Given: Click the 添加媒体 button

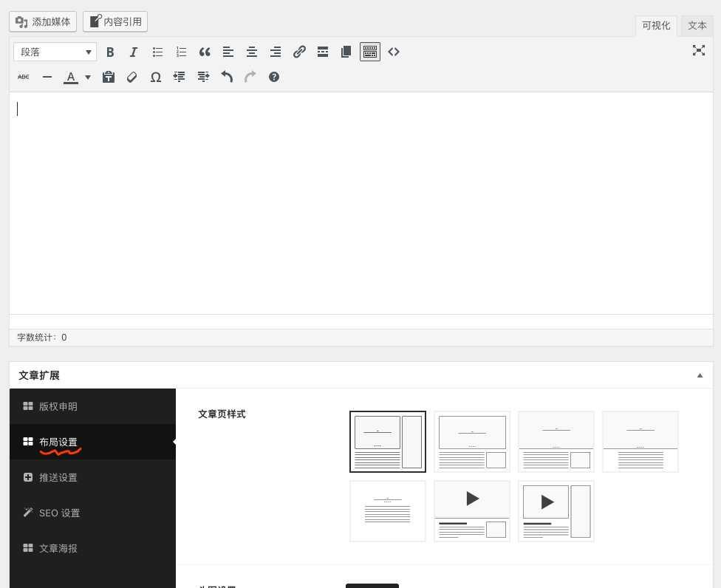Looking at the screenshot, I should [43, 21].
